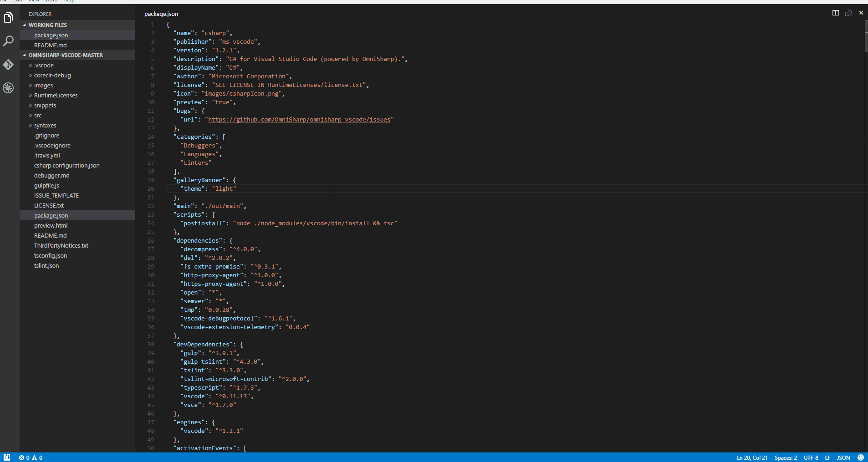Click the Ln 20, Col 21 position indicator
868x462 pixels.
coord(752,457)
